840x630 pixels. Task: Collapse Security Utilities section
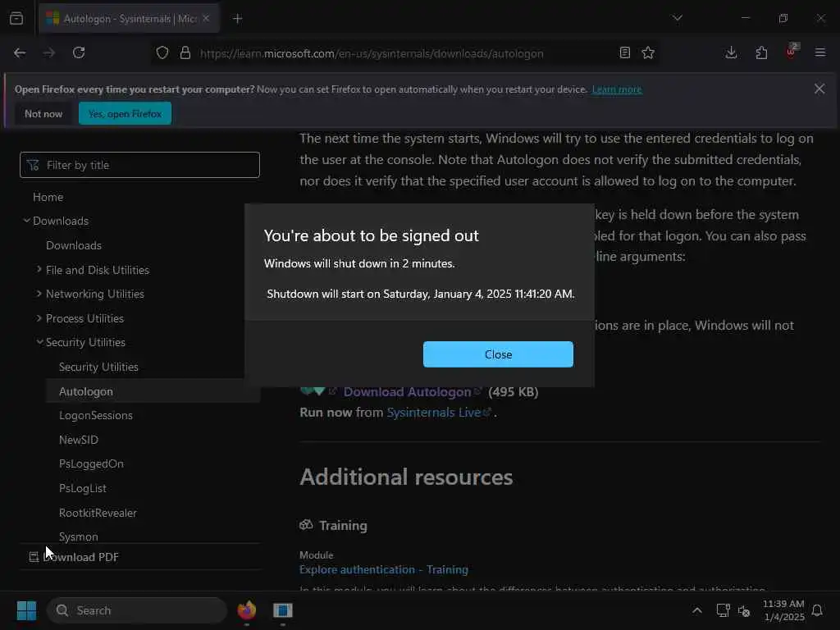[39, 342]
